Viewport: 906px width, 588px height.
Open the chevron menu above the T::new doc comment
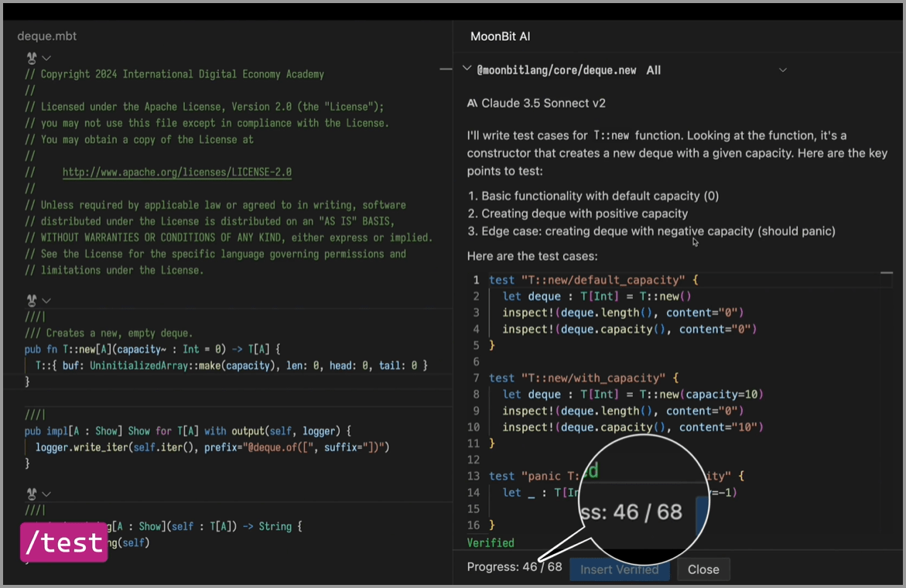[46, 300]
